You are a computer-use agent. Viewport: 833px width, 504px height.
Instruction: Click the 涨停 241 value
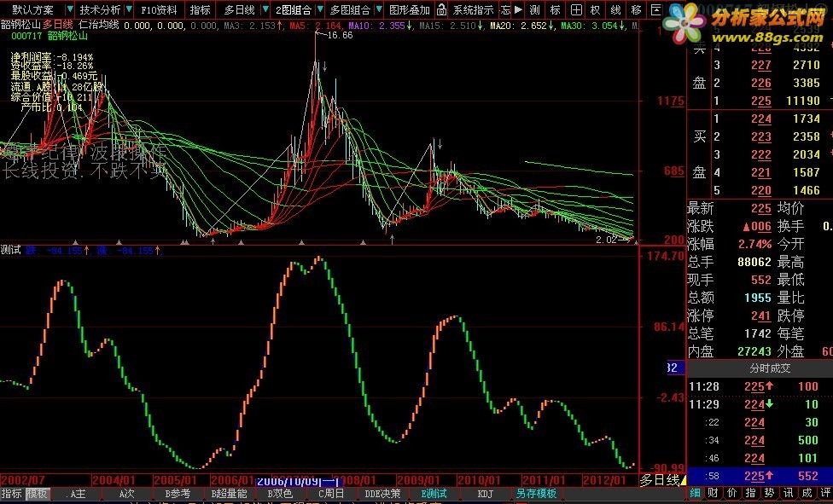click(761, 316)
